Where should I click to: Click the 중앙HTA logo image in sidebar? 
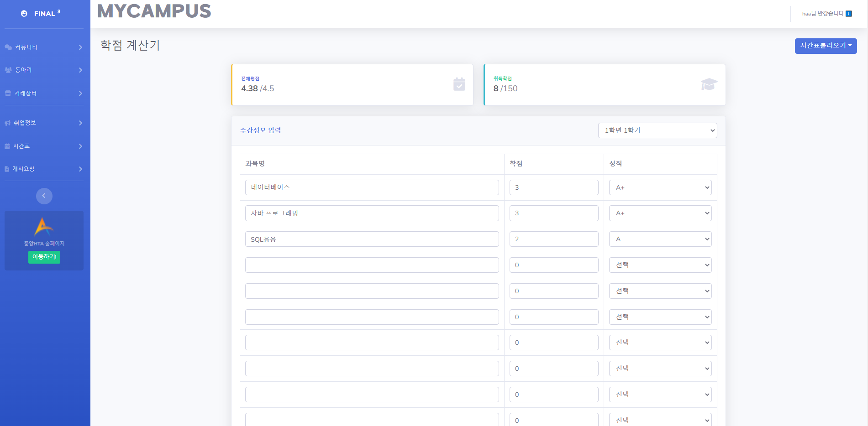coord(43,228)
